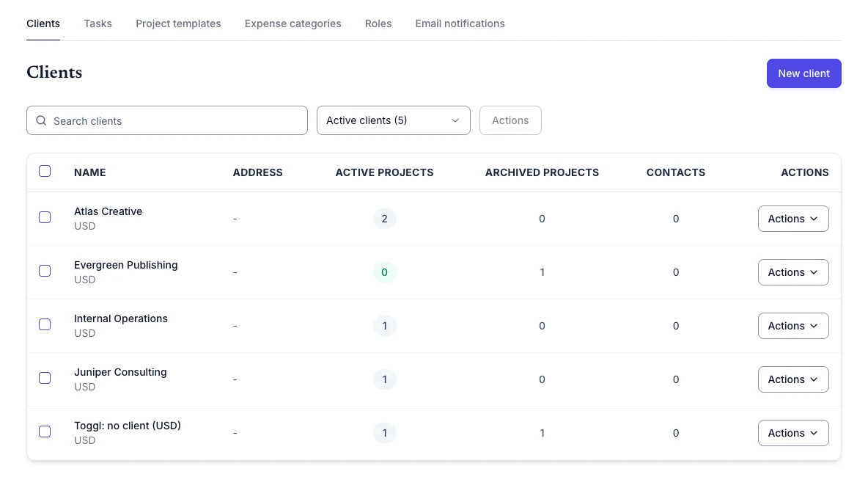
Task: Expand Actions menu for Evergreen Publishing
Action: 793,272
